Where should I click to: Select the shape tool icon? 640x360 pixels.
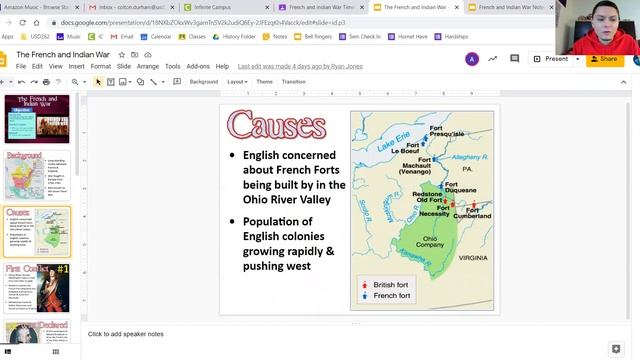point(140,82)
